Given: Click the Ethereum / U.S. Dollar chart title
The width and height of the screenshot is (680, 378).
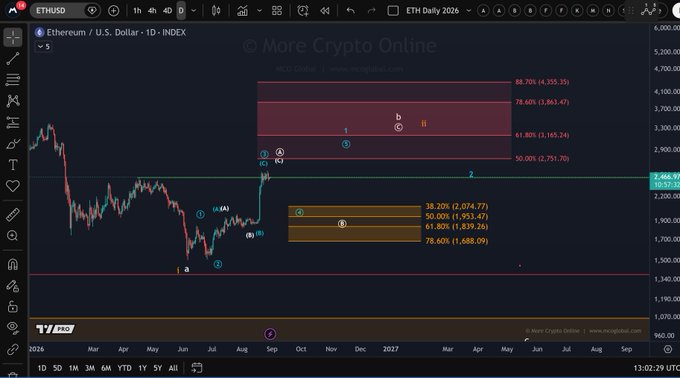Looking at the screenshot, I should click(x=116, y=32).
